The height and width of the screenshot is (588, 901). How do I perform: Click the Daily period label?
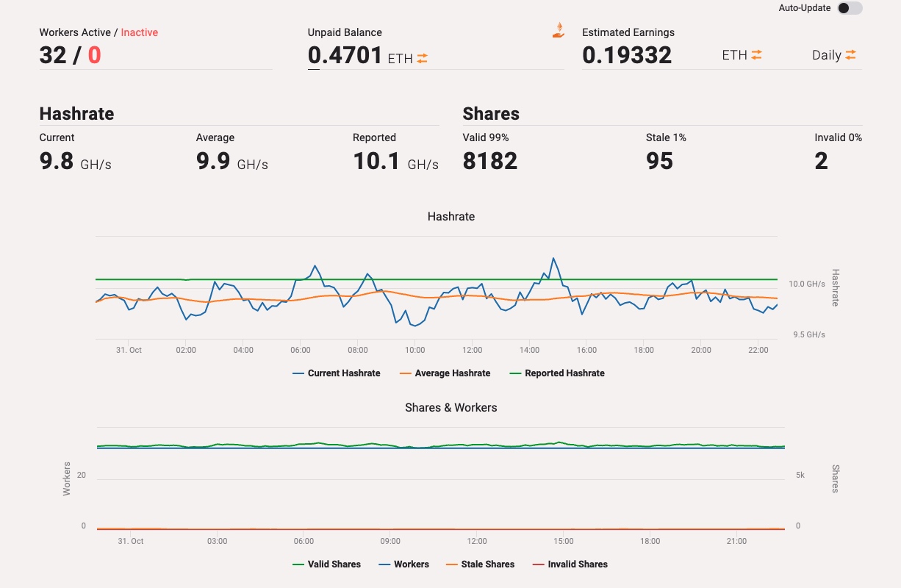[x=827, y=55]
